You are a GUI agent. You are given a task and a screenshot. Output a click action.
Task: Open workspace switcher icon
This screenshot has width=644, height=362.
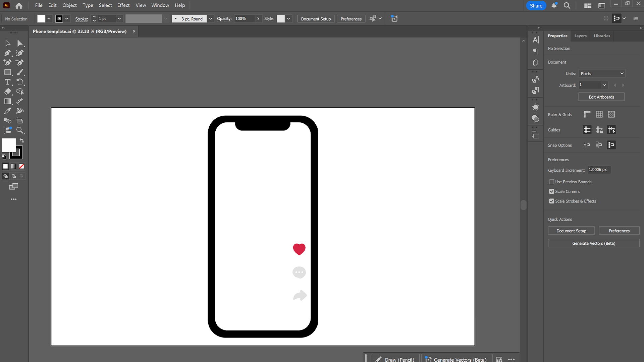point(602,6)
